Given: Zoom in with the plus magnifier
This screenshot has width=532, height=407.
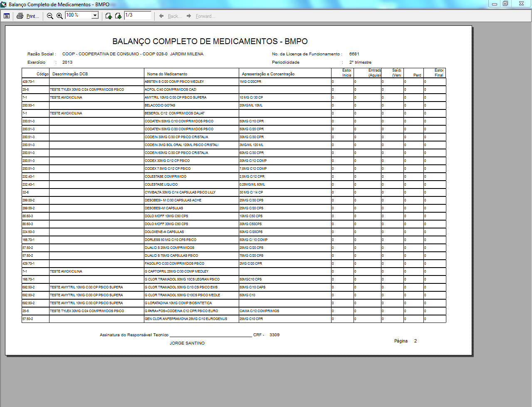Looking at the screenshot, I should [x=59, y=16].
